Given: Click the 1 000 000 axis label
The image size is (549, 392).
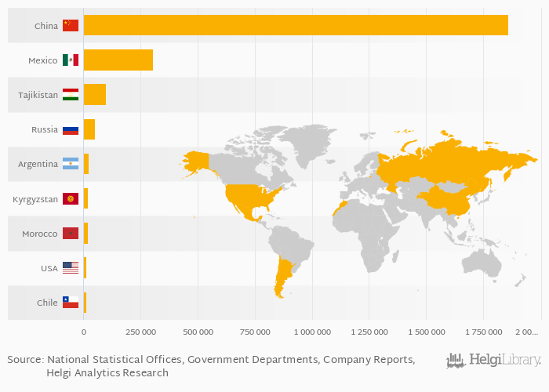Looking at the screenshot, I should click(x=312, y=332).
